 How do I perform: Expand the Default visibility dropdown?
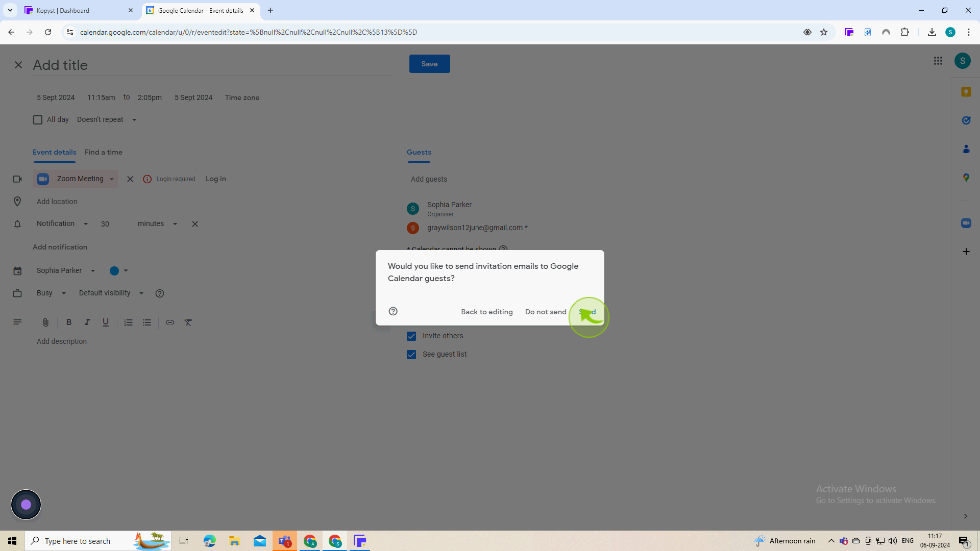111,293
